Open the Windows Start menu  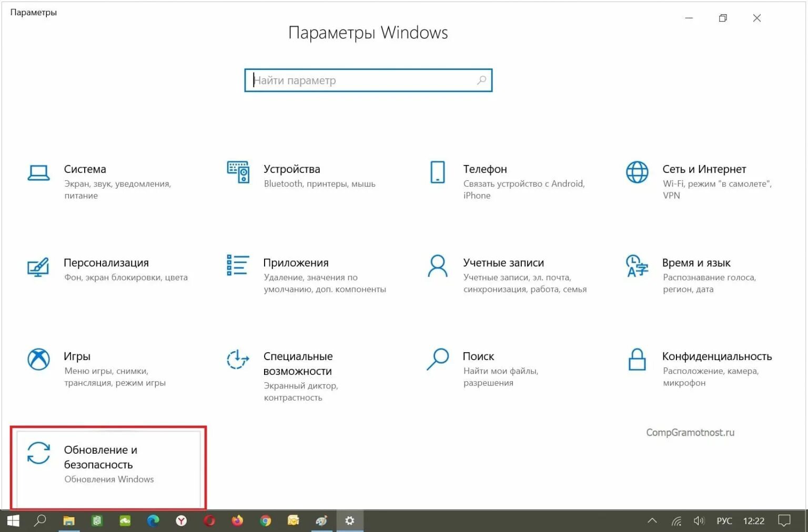coord(14,521)
